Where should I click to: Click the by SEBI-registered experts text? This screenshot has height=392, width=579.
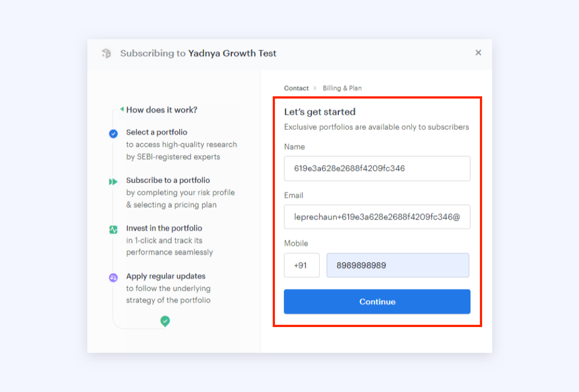coord(173,157)
